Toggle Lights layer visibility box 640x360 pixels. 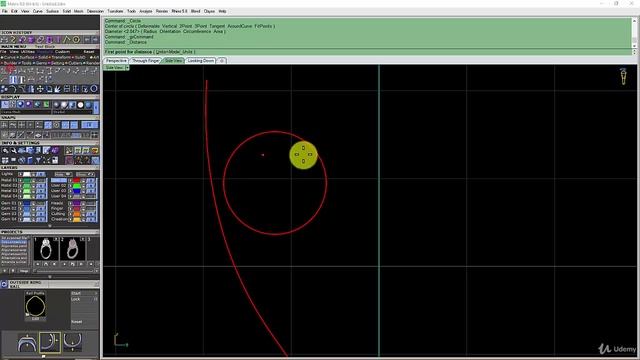coord(40,174)
